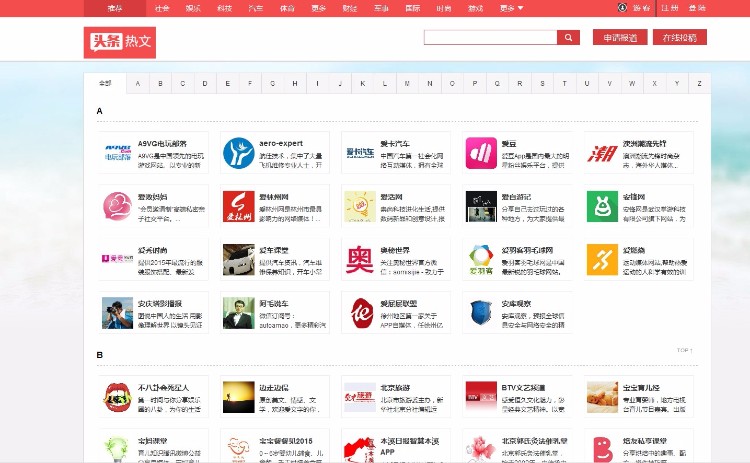The width and height of the screenshot is (750, 463).
Task: Open the 爱卡汽车 title link
Action: pyautogui.click(x=395, y=143)
